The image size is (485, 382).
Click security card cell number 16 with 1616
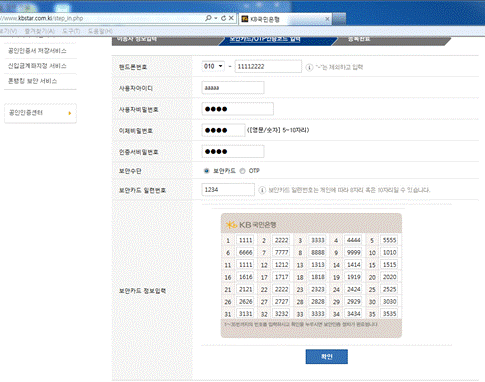246,277
